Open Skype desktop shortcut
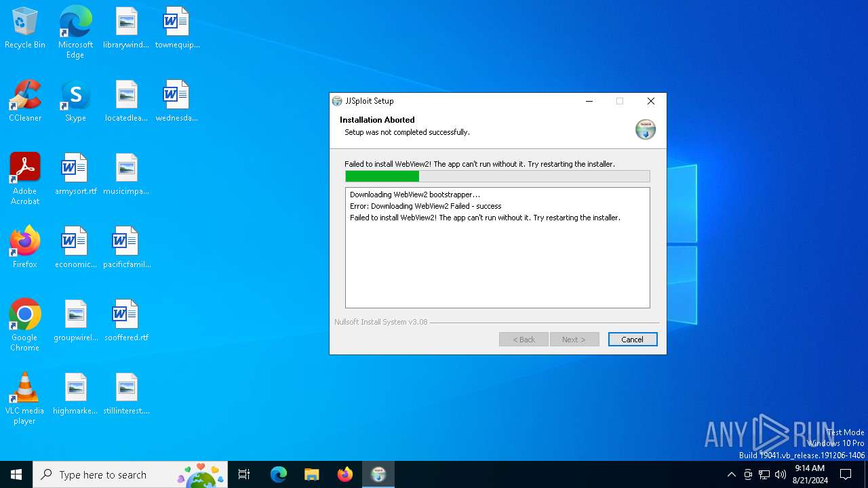 tap(75, 102)
